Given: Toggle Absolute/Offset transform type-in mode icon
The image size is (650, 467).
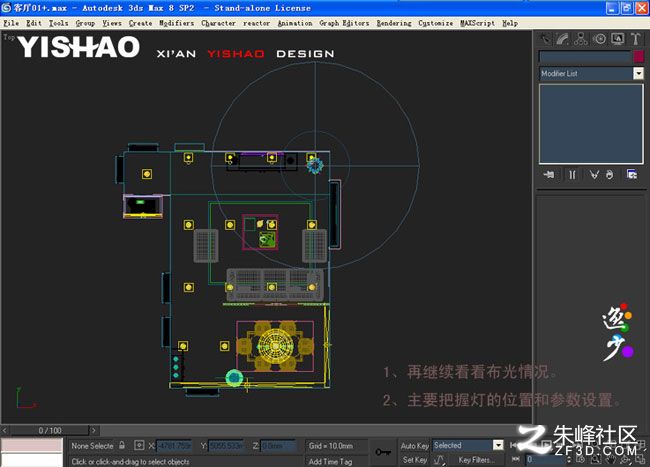Looking at the screenshot, I should point(139,445).
